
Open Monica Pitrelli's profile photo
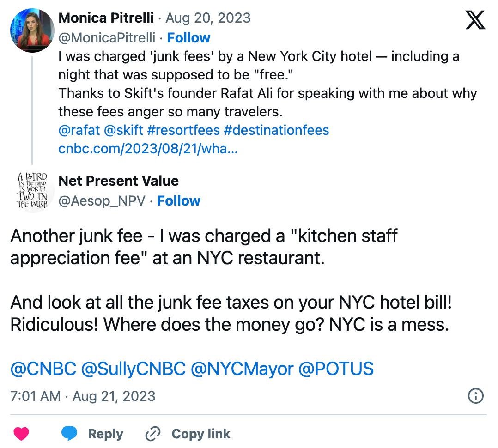point(32,30)
